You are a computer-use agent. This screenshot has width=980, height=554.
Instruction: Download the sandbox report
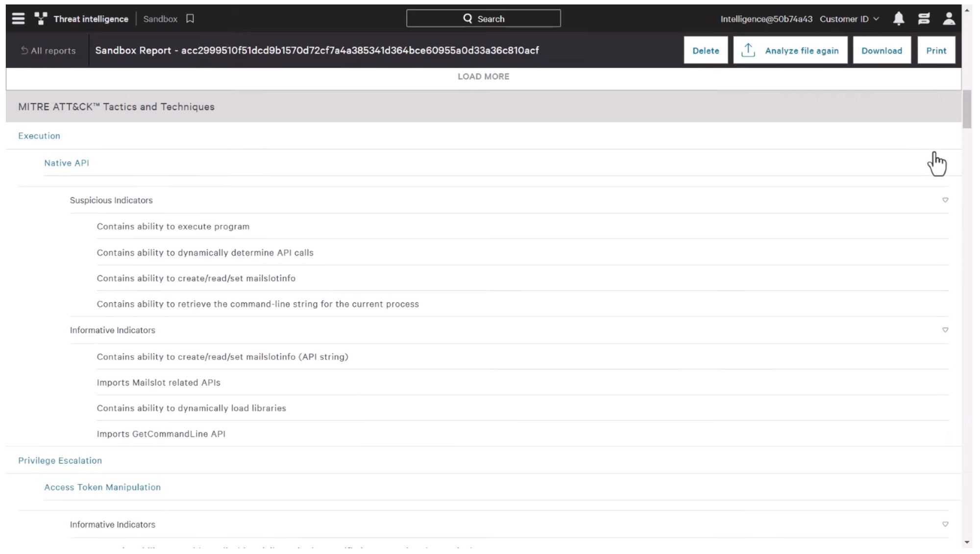pos(882,50)
